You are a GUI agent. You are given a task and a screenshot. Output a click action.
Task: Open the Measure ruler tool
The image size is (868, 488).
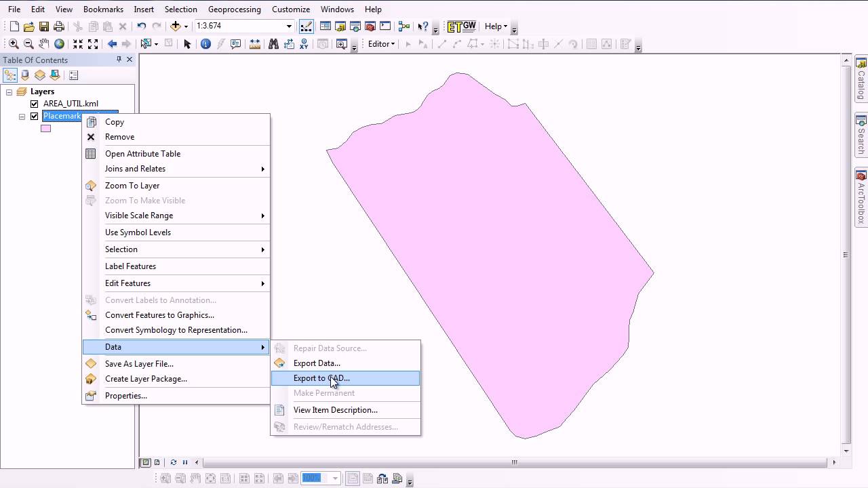tap(255, 44)
